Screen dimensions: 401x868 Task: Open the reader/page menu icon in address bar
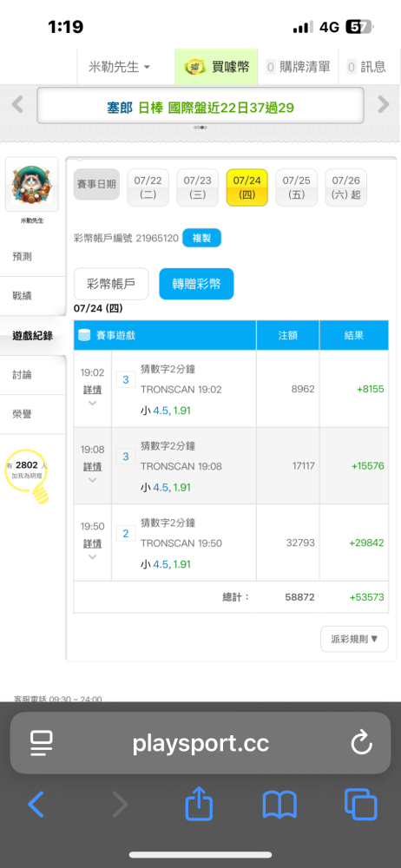[41, 743]
